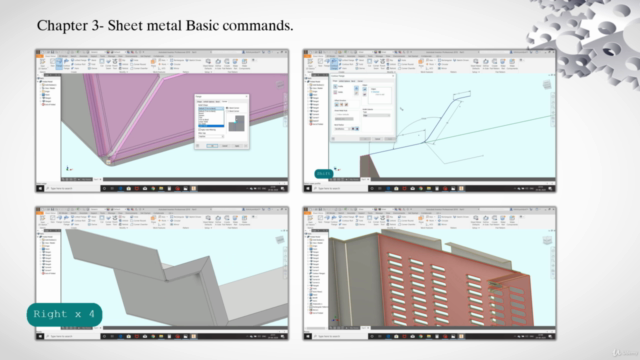
Task: Select Contour Flange in pink model screenshot ribbon
Action: point(66,63)
